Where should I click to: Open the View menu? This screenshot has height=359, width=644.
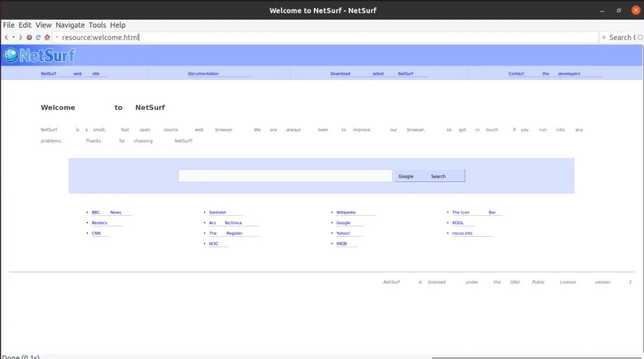43,25
